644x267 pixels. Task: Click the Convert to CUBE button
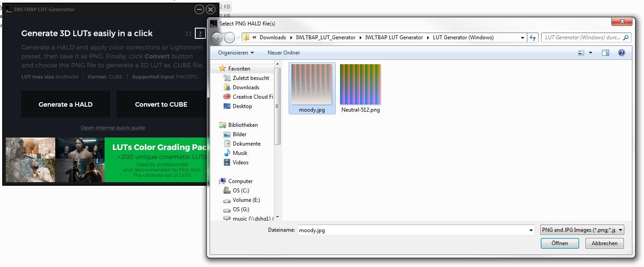[161, 104]
